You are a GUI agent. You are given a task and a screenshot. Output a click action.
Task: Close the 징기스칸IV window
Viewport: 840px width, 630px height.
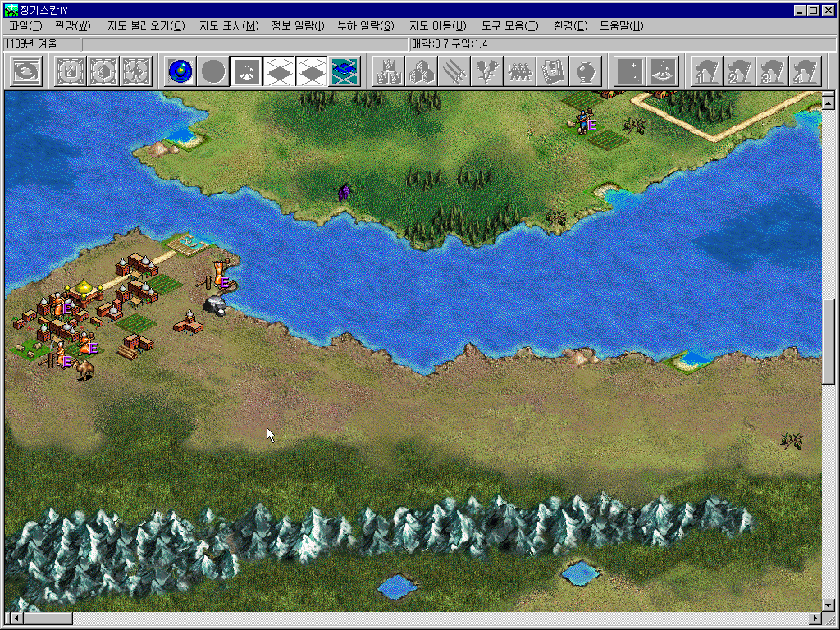click(829, 10)
